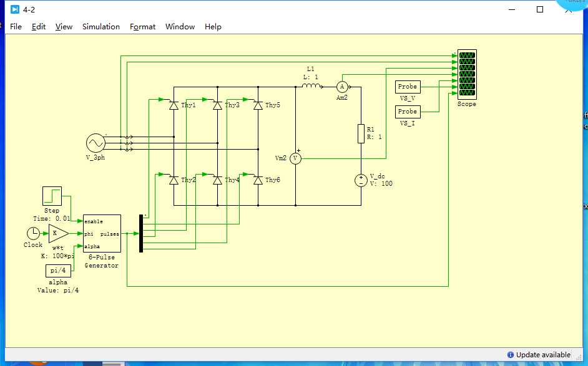Select the w*t gain block
The image size is (588, 366).
point(59,233)
